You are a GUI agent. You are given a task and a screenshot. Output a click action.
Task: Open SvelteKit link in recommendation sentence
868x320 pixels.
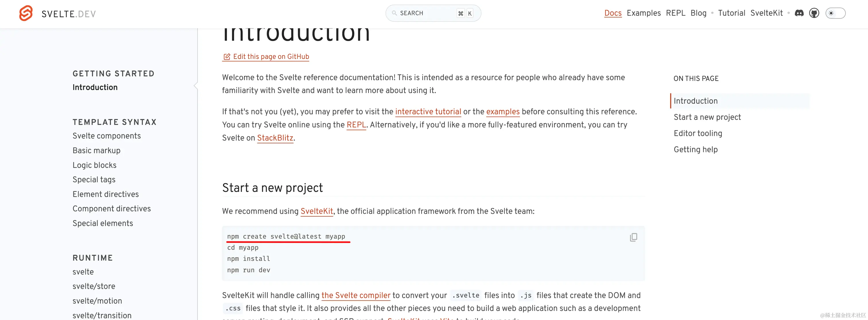coord(317,211)
